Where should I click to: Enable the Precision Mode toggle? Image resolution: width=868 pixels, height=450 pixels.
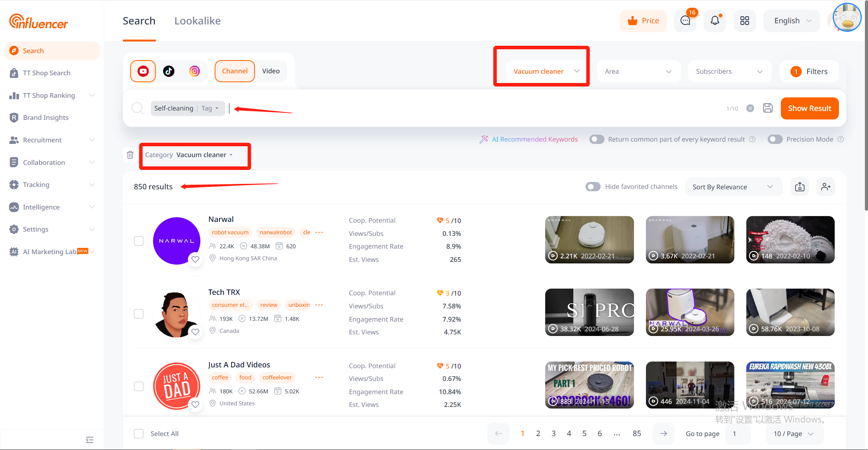pos(775,139)
